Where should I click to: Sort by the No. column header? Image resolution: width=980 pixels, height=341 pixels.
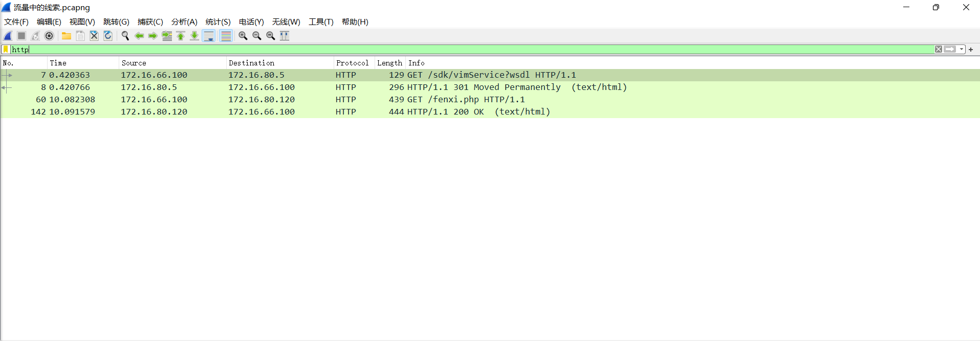tap(24, 63)
